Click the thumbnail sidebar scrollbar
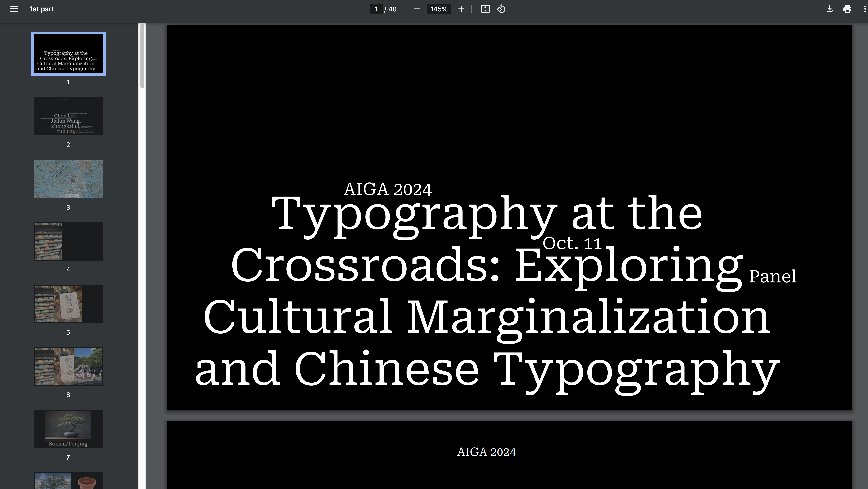Screen dimensions: 868x489 (x=142, y=56)
